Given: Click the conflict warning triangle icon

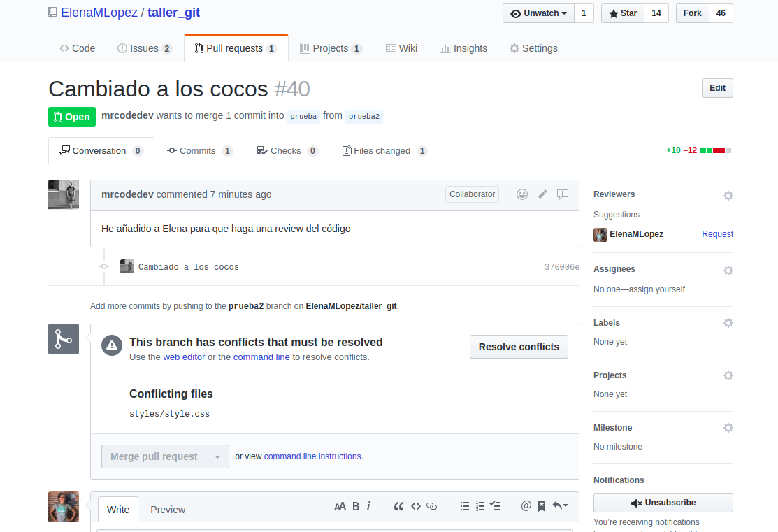Looking at the screenshot, I should [x=112, y=345].
